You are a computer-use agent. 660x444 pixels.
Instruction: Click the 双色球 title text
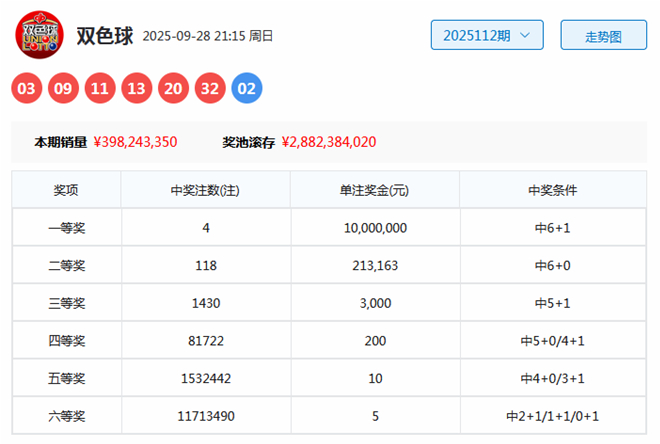105,35
